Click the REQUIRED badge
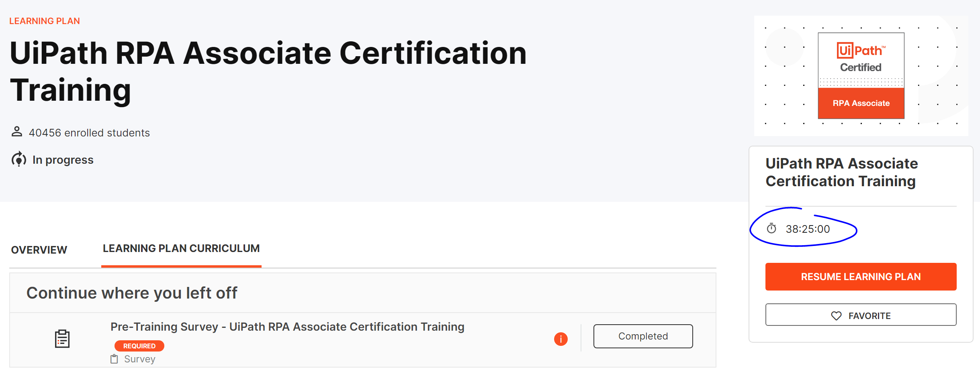Image resolution: width=980 pixels, height=376 pixels. (139, 346)
